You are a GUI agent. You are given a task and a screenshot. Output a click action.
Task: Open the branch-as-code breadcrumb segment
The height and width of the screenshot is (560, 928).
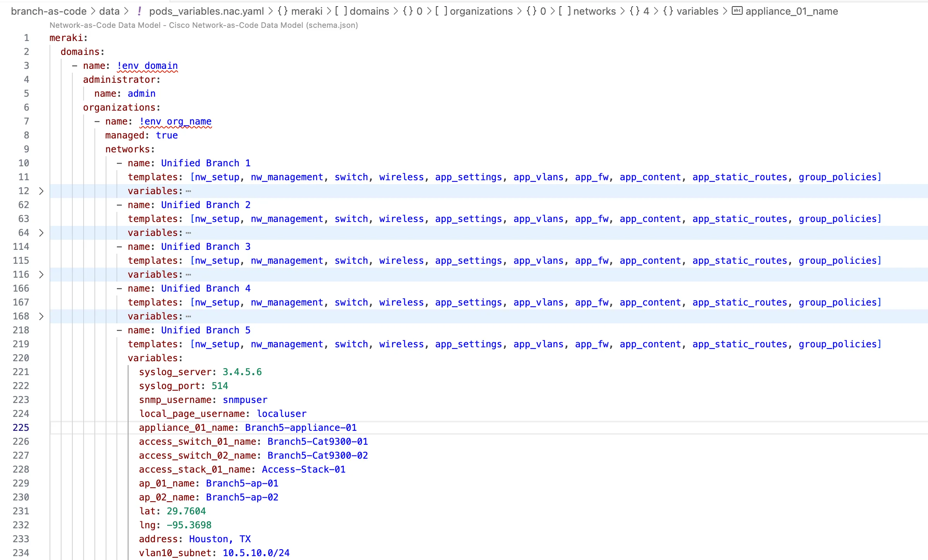tap(49, 11)
